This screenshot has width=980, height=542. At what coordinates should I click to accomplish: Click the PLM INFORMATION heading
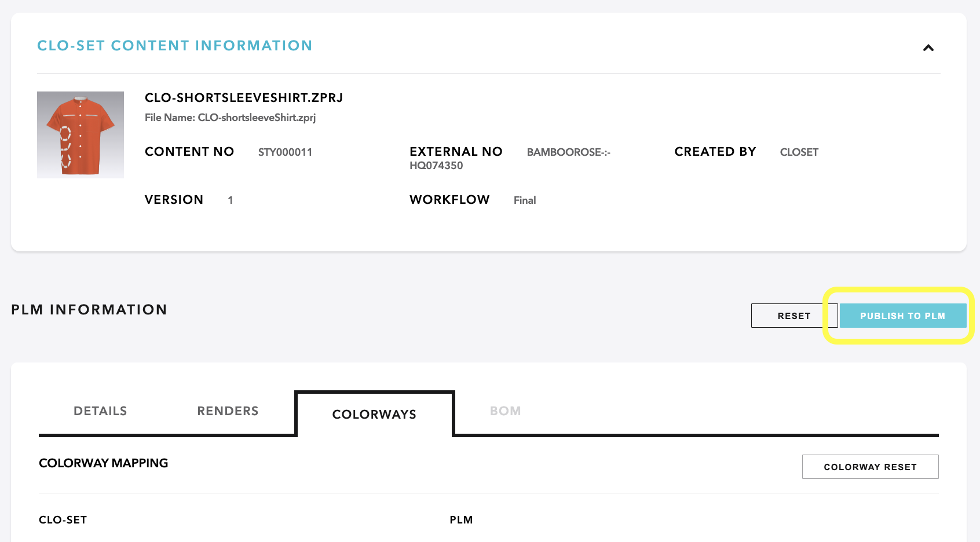89,310
